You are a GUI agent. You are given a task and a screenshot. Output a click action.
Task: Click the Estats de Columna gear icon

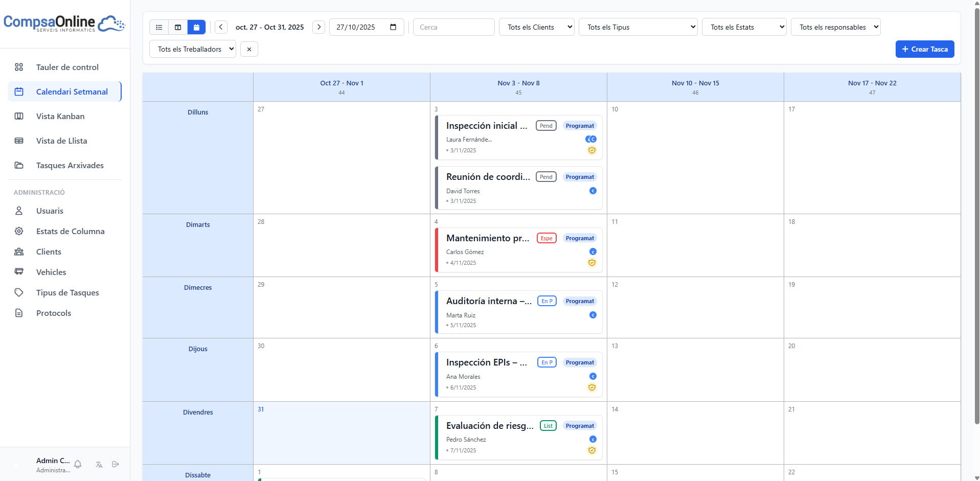point(19,231)
